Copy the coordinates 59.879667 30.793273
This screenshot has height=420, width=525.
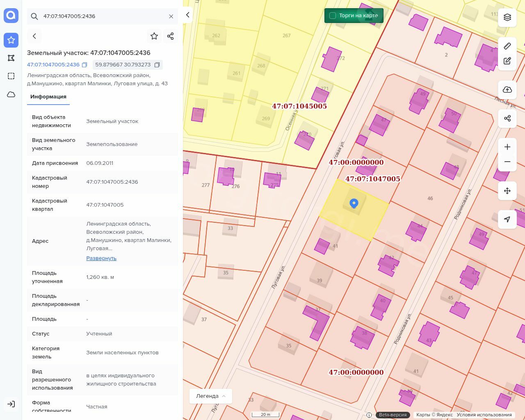pyautogui.click(x=157, y=65)
